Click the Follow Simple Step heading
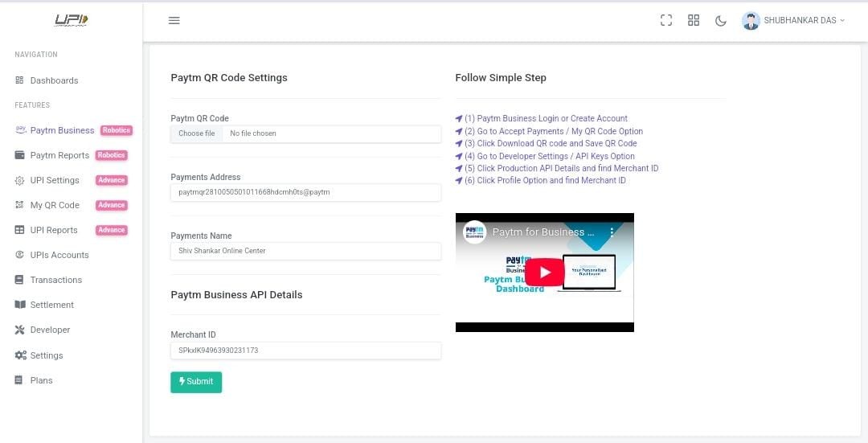The image size is (868, 443). pos(501,77)
